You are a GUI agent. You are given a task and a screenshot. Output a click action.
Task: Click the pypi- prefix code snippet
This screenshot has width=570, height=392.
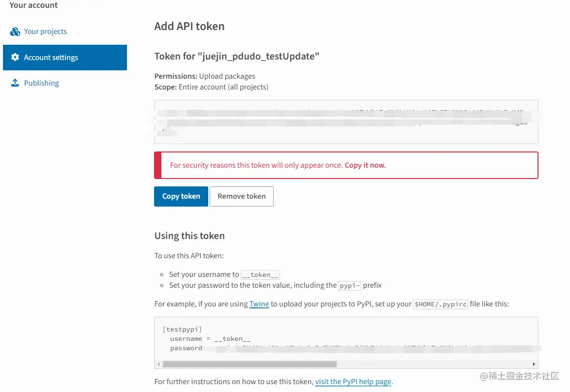coord(350,285)
